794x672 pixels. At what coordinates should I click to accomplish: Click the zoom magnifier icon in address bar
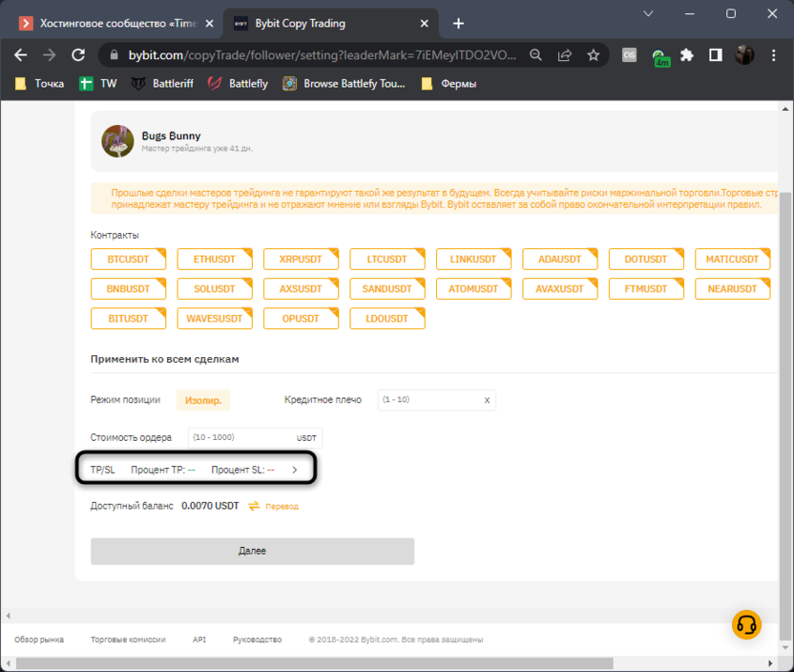coord(537,55)
